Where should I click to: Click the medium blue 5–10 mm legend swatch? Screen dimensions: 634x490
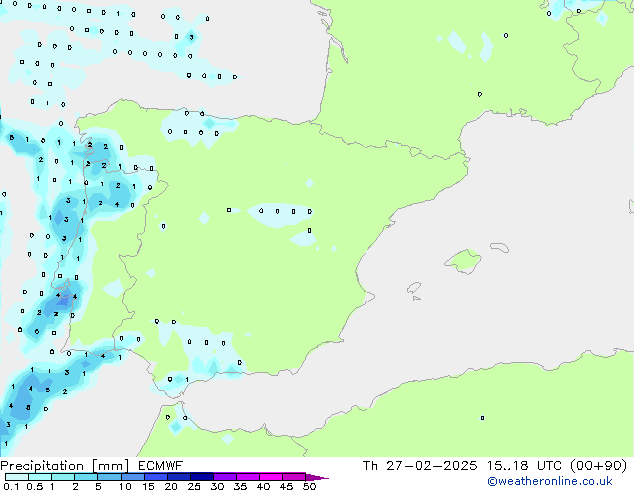108,477
